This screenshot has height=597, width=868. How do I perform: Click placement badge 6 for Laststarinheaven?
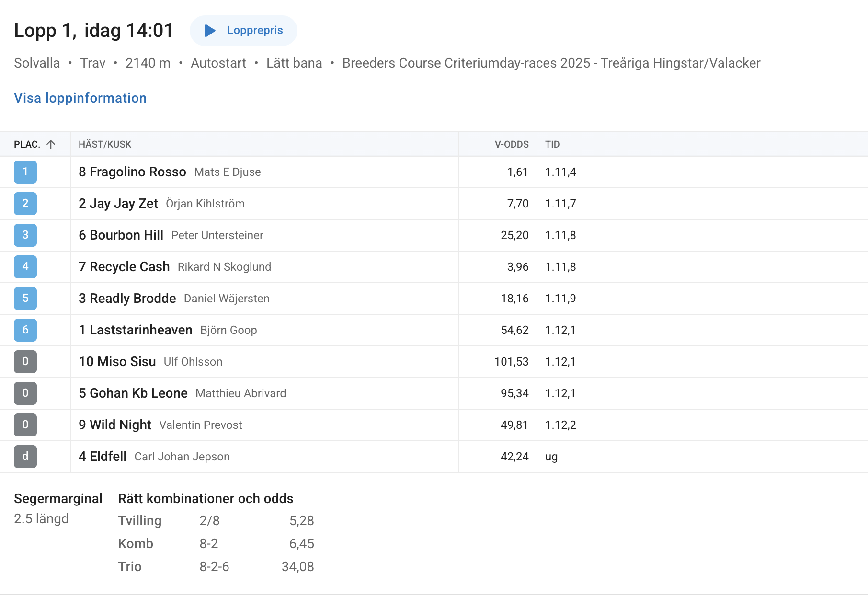tap(25, 330)
